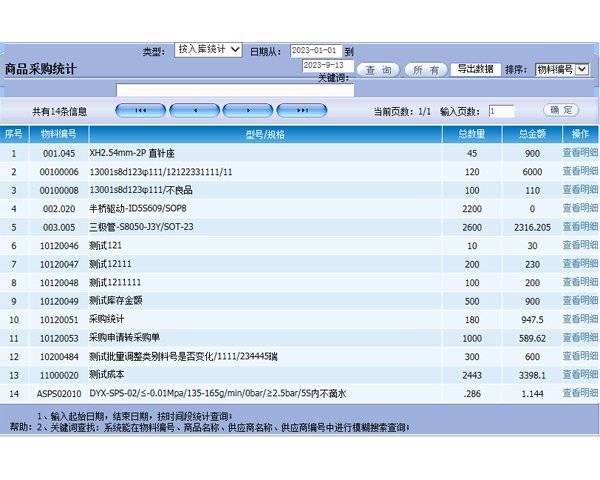This screenshot has height=480, width=600.
Task: View details link for material 10120051
Action: pos(580,319)
